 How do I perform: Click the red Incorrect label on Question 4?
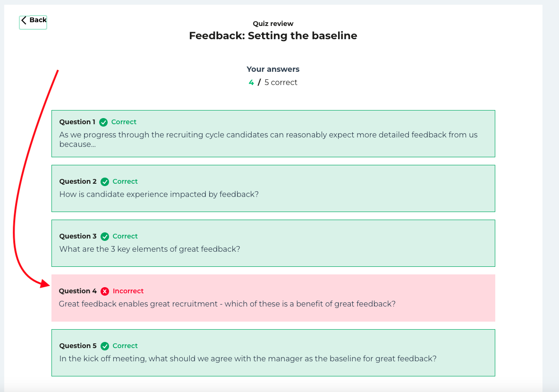pyautogui.click(x=128, y=291)
